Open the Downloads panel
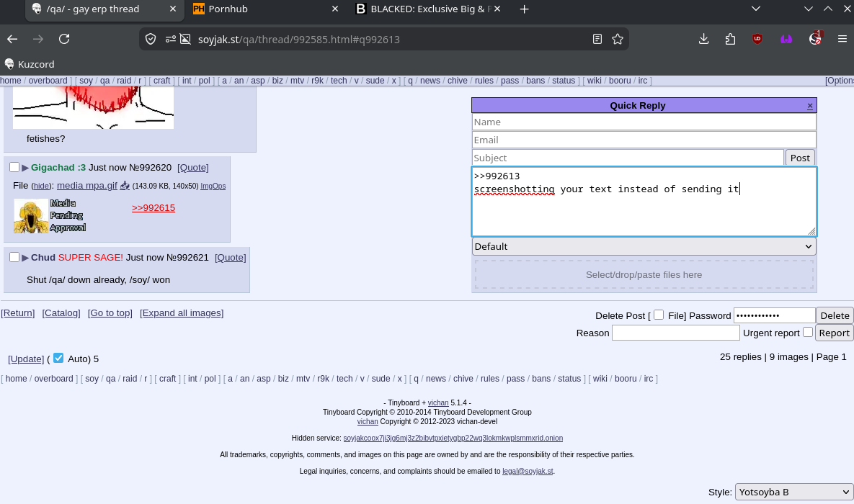Viewport: 854px width, 504px height. pos(704,39)
